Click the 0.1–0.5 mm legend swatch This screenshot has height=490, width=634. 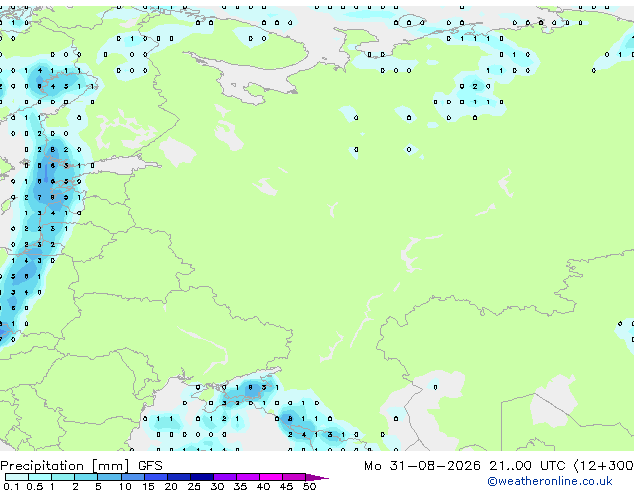point(17,477)
